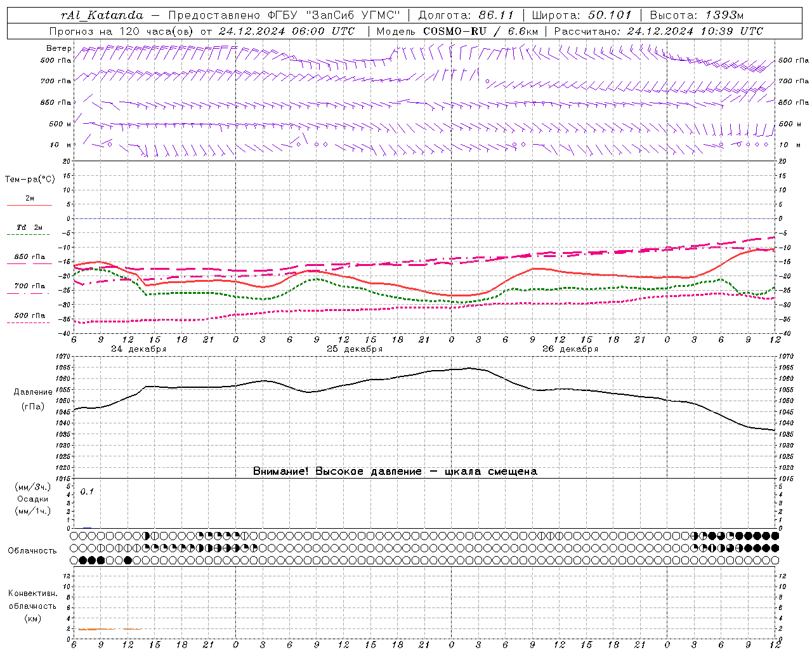Click the 24 декабря date label
The width and height of the screenshot is (812, 650).
point(139,349)
